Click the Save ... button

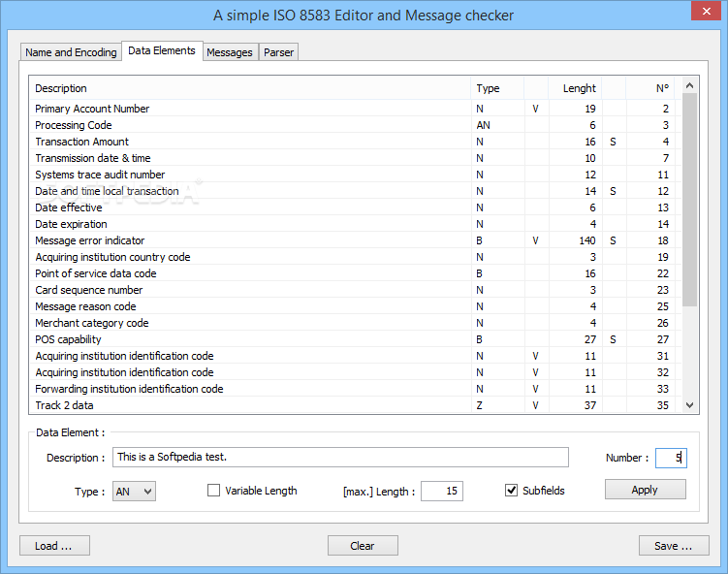[674, 546]
